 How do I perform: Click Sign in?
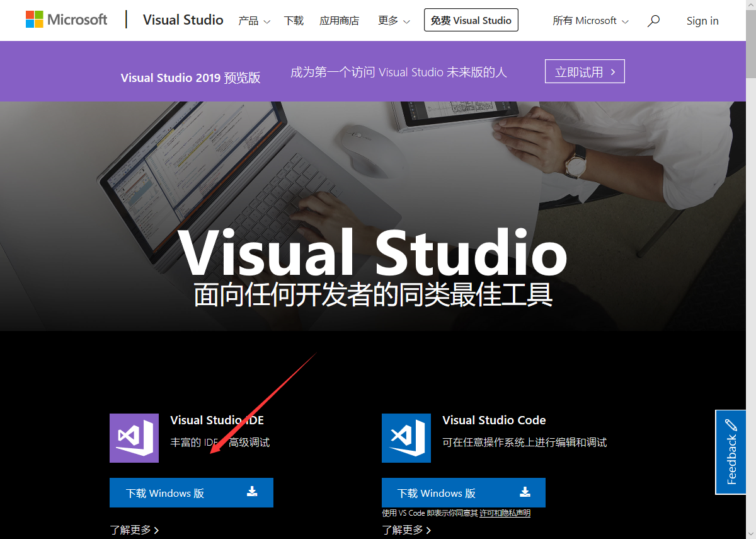click(702, 21)
